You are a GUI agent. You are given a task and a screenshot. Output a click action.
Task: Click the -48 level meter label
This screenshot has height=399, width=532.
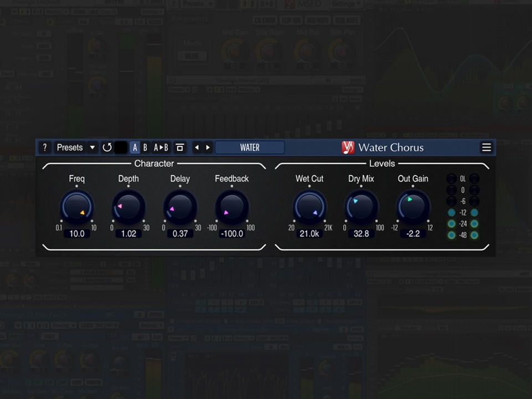coord(463,235)
